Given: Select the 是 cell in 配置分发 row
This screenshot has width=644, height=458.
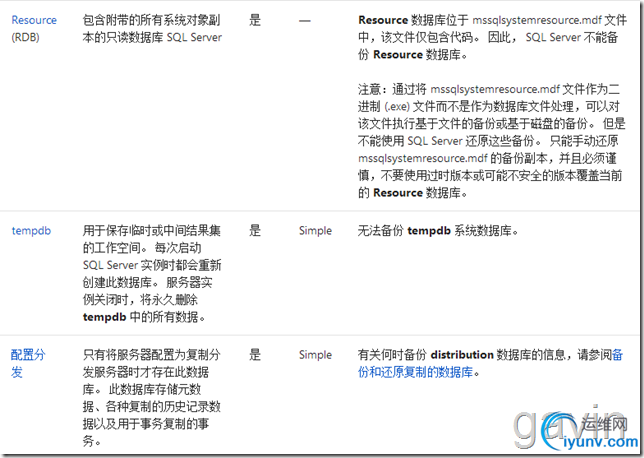Looking at the screenshot, I should [x=255, y=355].
